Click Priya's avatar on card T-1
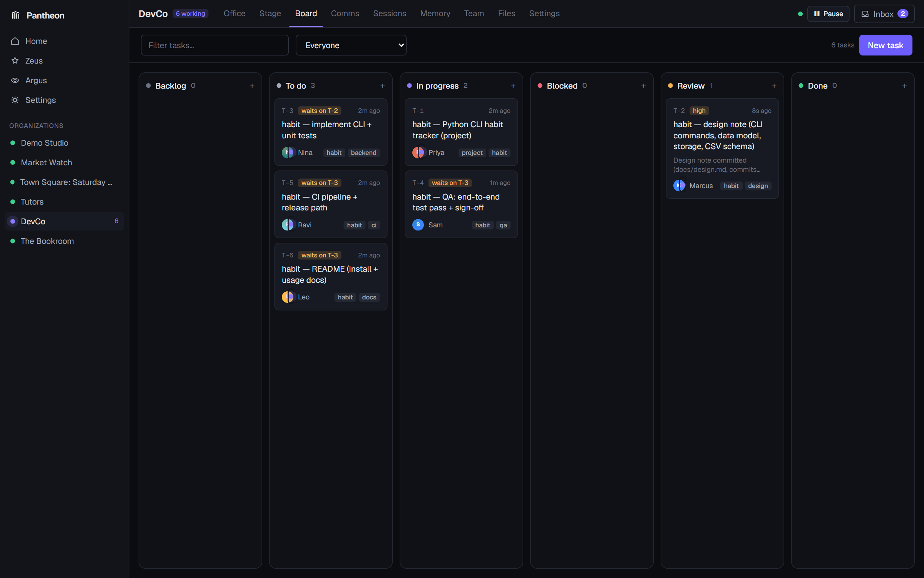The height and width of the screenshot is (578, 924). click(x=418, y=153)
